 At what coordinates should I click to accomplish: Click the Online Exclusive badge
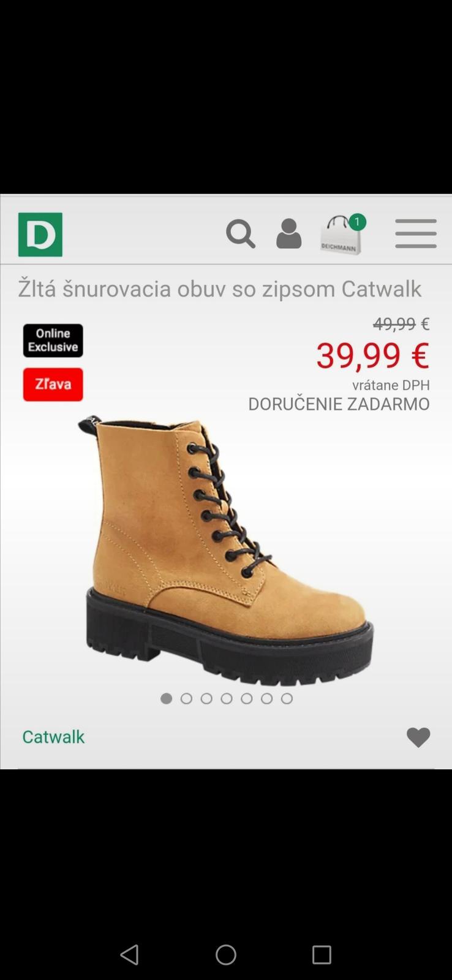[x=53, y=341]
